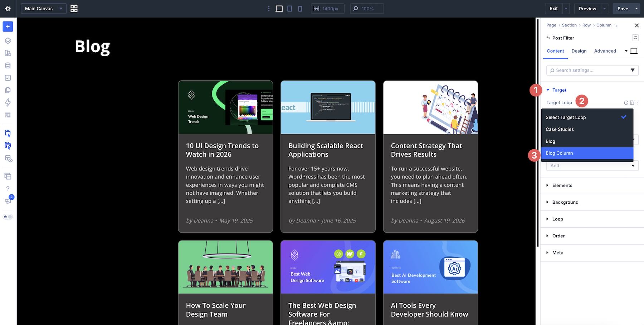Click the breadcrumb child-arrow icon after Column
Screen dimensions: 644x325
pyautogui.click(x=616, y=25)
